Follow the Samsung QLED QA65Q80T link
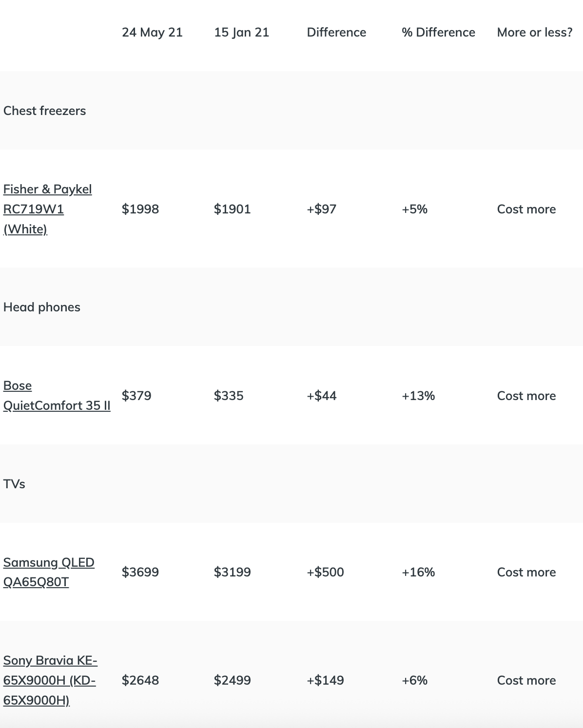583x728 pixels. pyautogui.click(x=49, y=572)
